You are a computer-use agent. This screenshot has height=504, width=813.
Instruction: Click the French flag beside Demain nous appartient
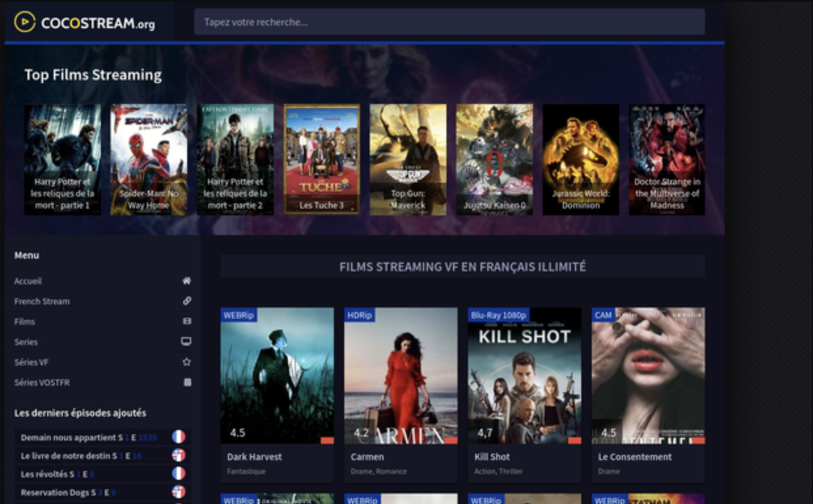click(x=179, y=437)
